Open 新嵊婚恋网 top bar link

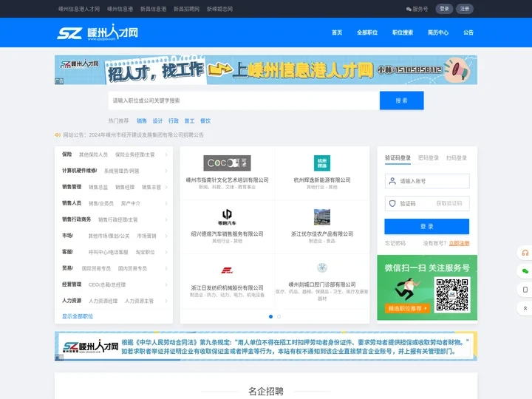pos(220,9)
